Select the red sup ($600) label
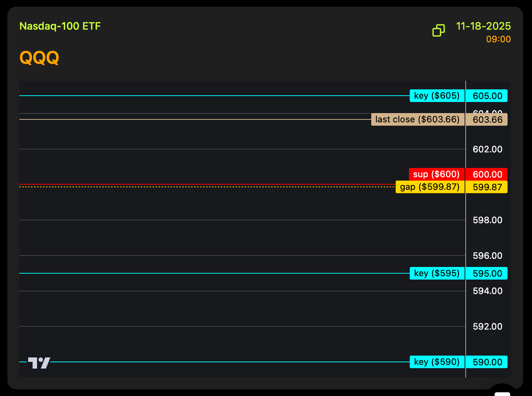Viewport: 532px width, 396px height. click(436, 174)
